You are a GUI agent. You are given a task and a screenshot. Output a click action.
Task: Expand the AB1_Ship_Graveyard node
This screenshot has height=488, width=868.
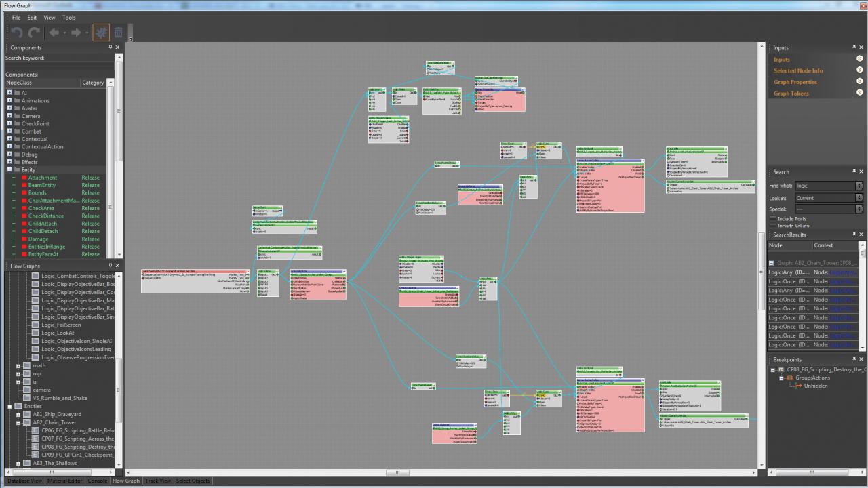click(x=18, y=414)
